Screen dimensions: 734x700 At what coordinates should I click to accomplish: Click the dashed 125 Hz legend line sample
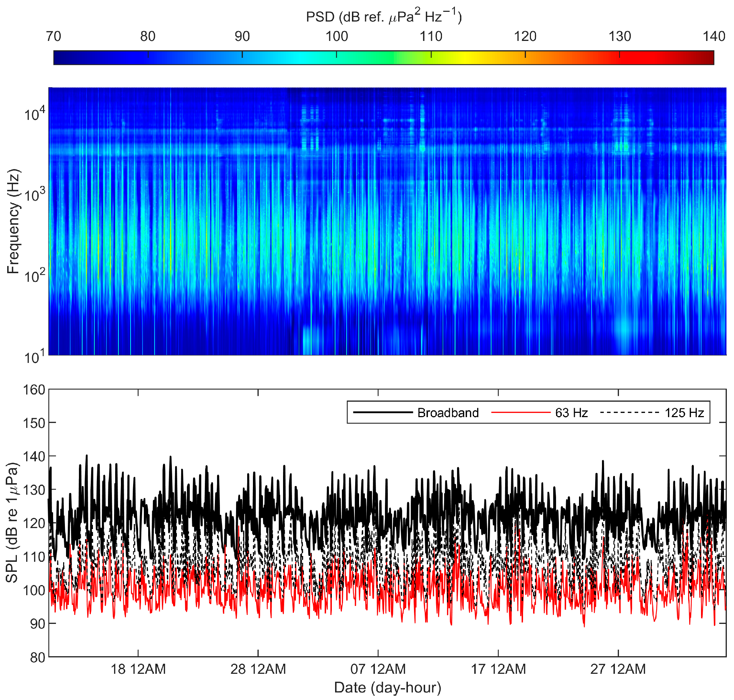630,412
